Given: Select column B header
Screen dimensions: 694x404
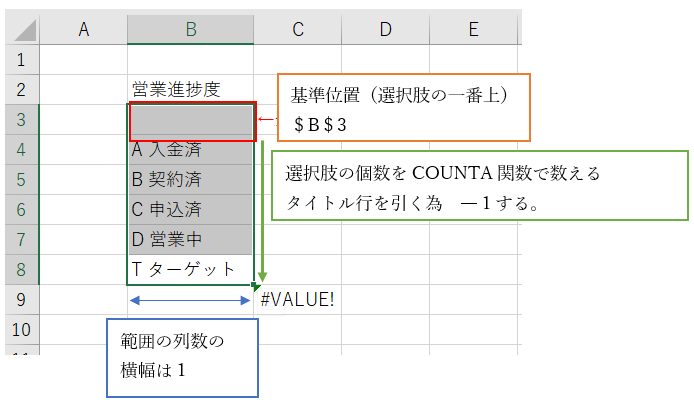Looking at the screenshot, I should pyautogui.click(x=191, y=30).
